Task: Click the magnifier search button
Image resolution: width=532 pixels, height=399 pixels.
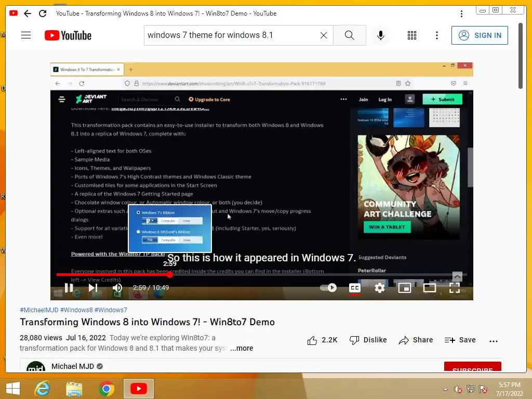Action: pos(350,35)
